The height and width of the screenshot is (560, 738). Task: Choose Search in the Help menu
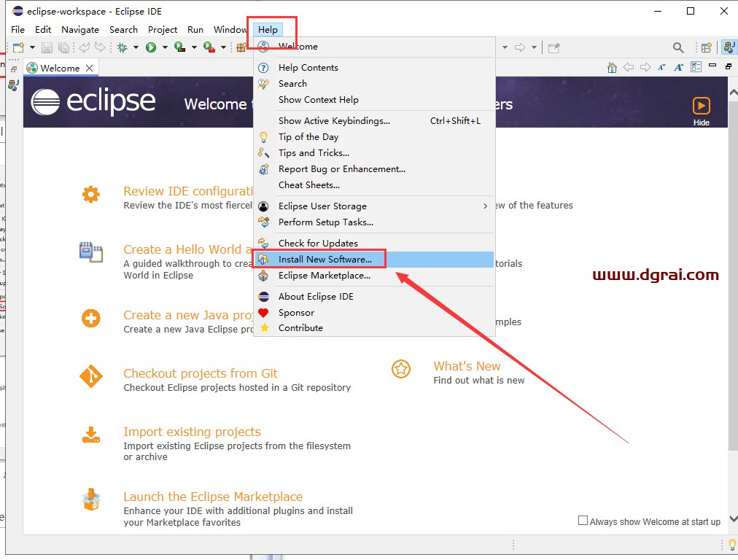(x=374, y=84)
